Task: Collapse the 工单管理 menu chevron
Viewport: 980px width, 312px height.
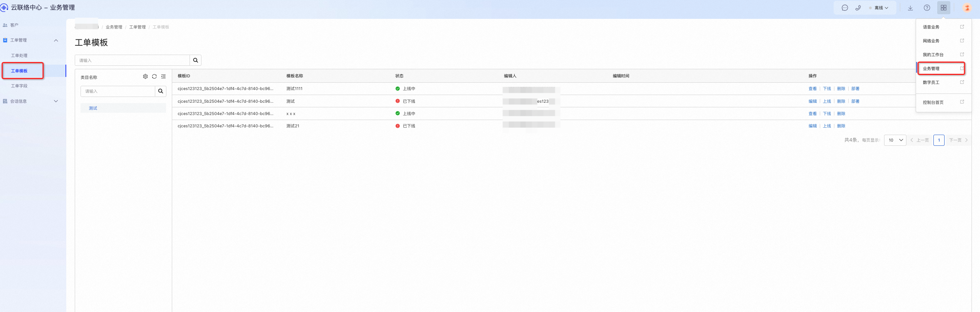Action: [56, 40]
